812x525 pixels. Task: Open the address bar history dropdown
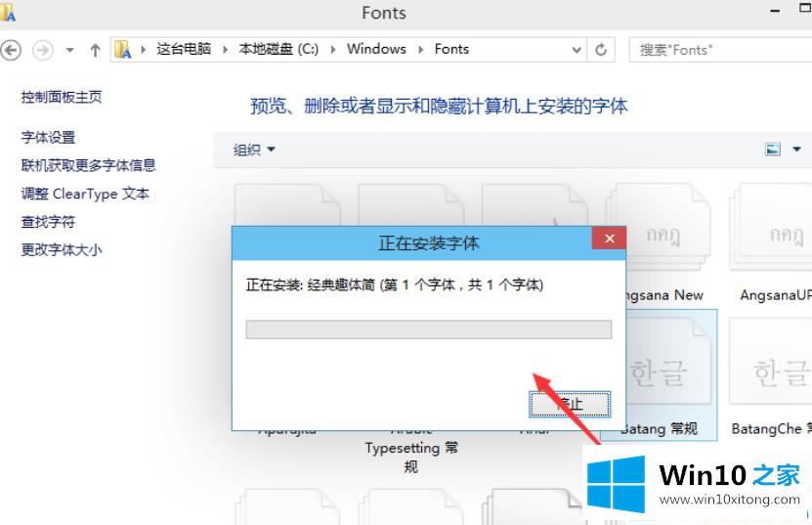click(x=577, y=50)
